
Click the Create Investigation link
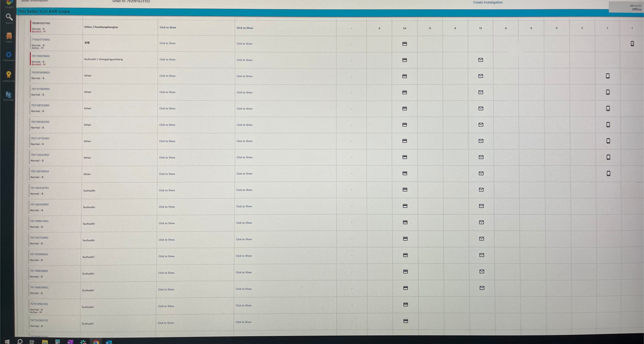click(x=488, y=2)
